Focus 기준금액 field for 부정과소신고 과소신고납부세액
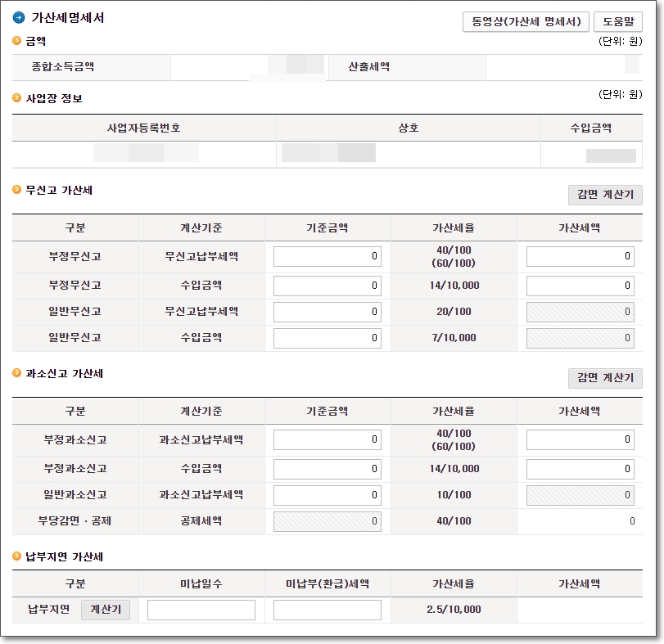The width and height of the screenshot is (664, 644). pos(327,439)
